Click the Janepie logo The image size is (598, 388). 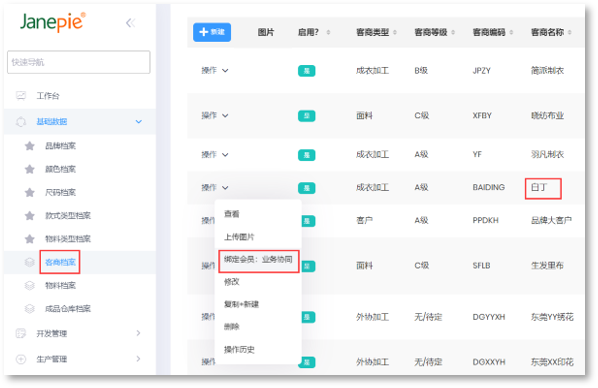pos(53,22)
